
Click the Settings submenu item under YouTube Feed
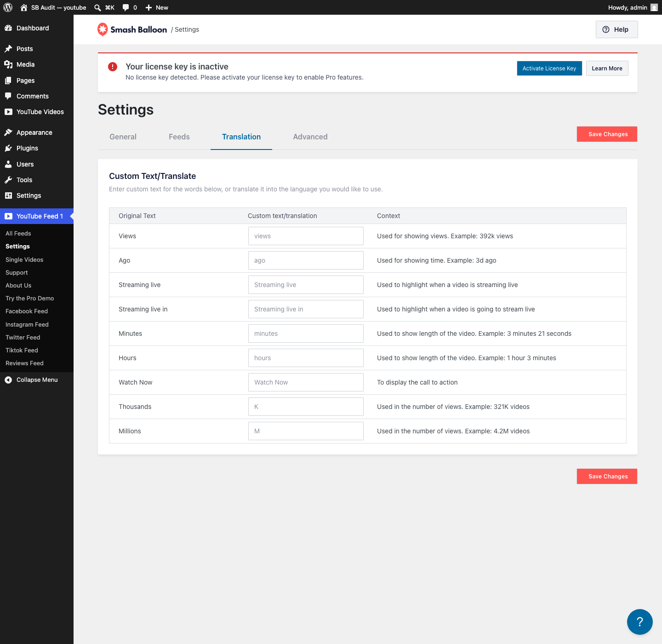(17, 247)
